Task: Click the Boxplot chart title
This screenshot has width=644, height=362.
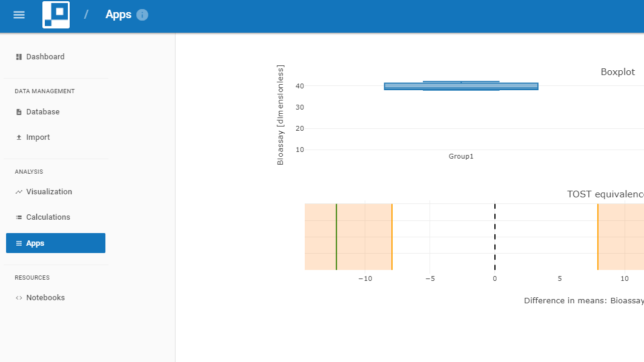Action: 617,72
